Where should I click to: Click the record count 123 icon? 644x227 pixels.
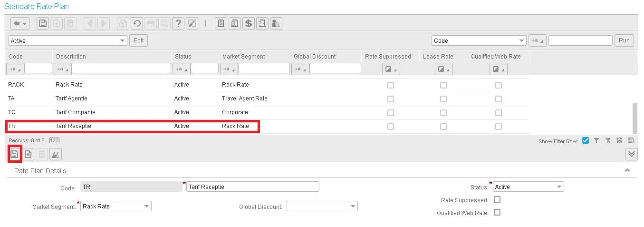click(x=54, y=140)
